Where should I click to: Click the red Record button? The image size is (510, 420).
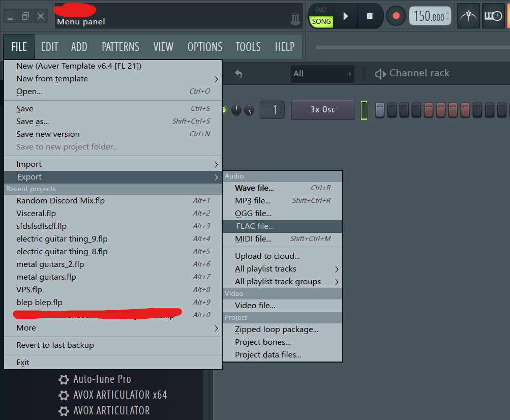pyautogui.click(x=396, y=16)
